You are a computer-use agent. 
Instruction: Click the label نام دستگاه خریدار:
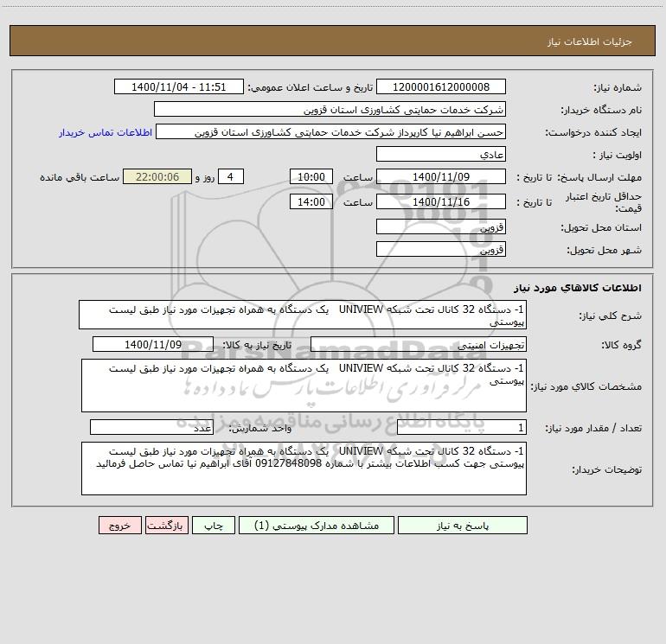coord(601,110)
